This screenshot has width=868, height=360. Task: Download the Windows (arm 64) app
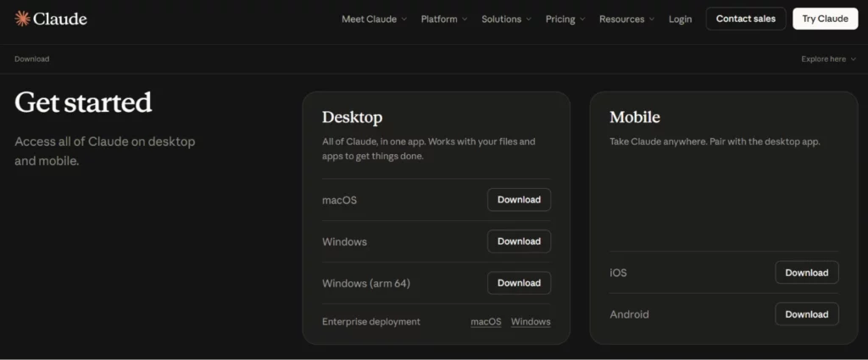click(520, 283)
